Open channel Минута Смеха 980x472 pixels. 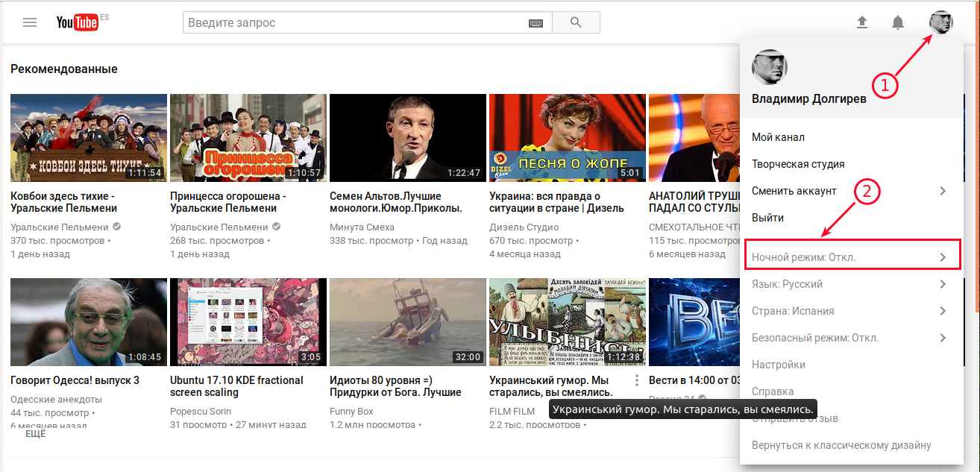click(x=362, y=227)
